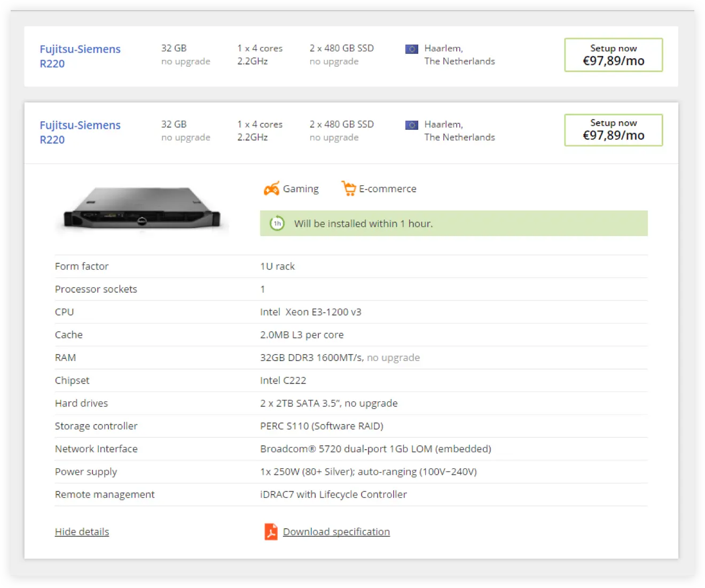Click 'Haarlem, The Netherlands' in the expanded row
Viewport: 705px width, 588px height.
(460, 131)
